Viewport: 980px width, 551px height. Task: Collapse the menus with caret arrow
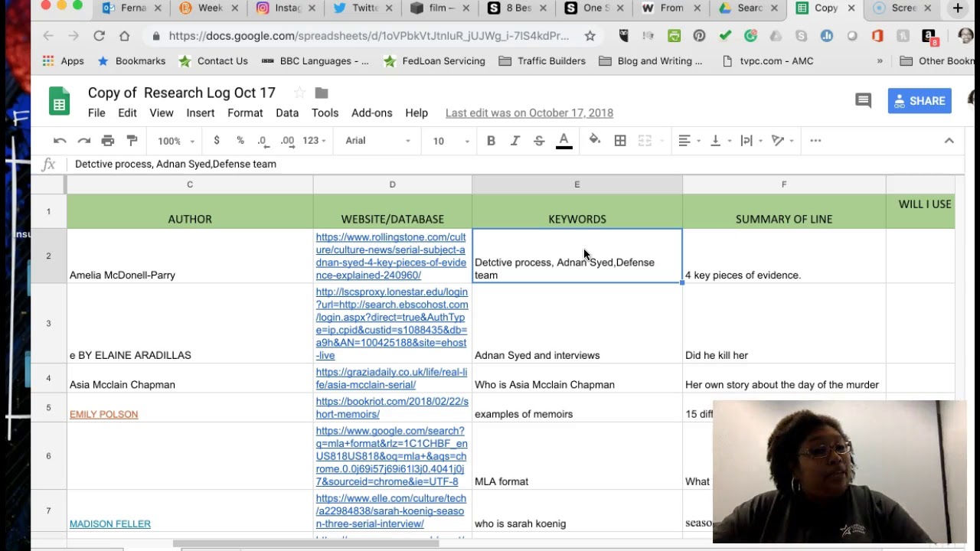pos(949,141)
